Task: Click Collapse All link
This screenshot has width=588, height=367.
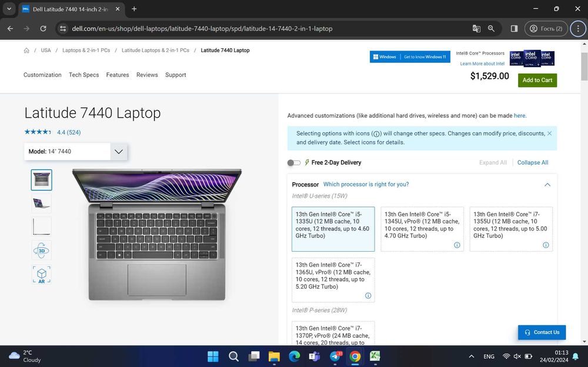Action: [533, 162]
